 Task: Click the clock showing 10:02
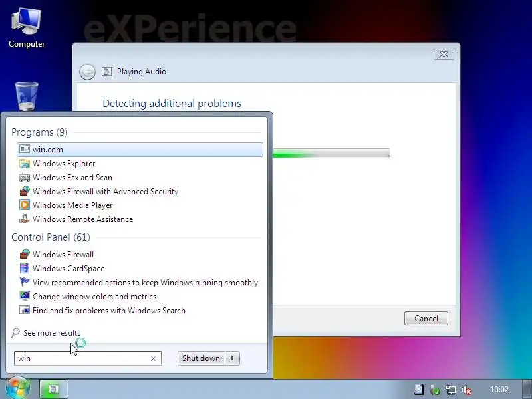pyautogui.click(x=499, y=390)
